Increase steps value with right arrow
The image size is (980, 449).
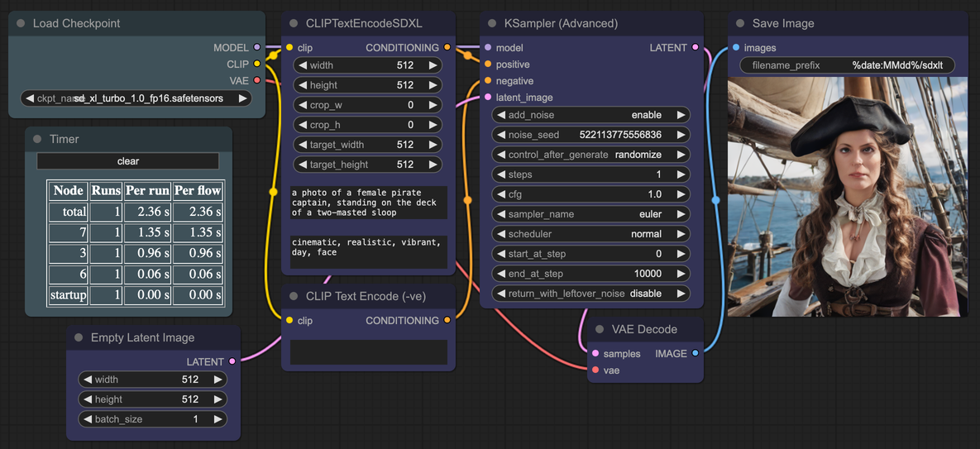(x=681, y=174)
